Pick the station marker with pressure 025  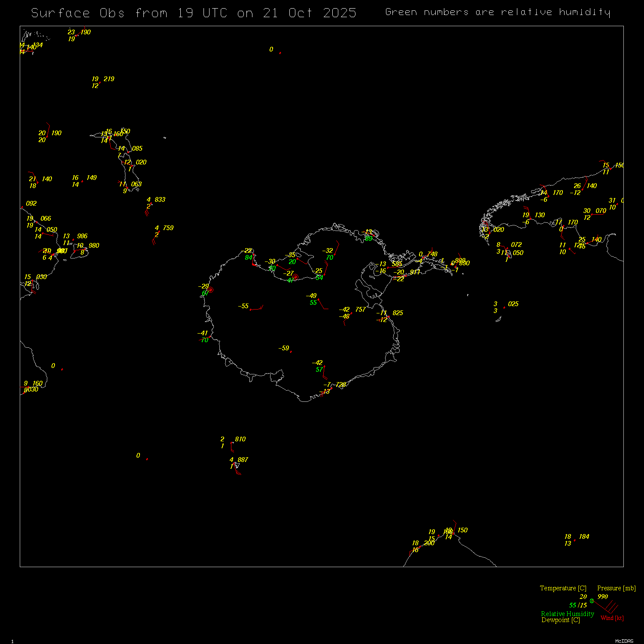point(504,307)
